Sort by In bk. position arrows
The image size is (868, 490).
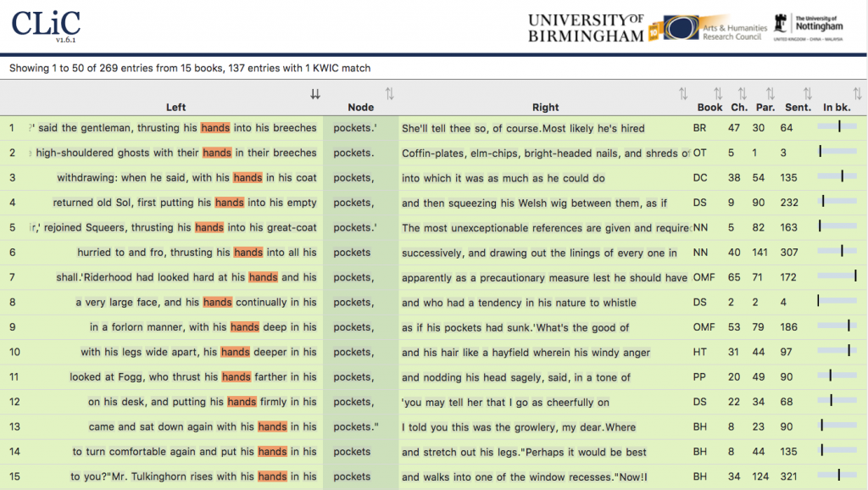pyautogui.click(x=857, y=94)
